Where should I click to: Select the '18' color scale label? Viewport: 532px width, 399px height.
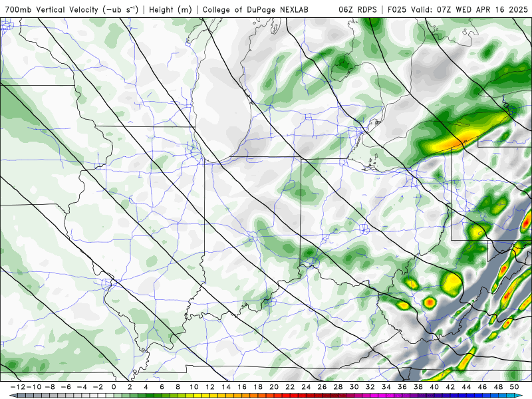[x=258, y=387]
